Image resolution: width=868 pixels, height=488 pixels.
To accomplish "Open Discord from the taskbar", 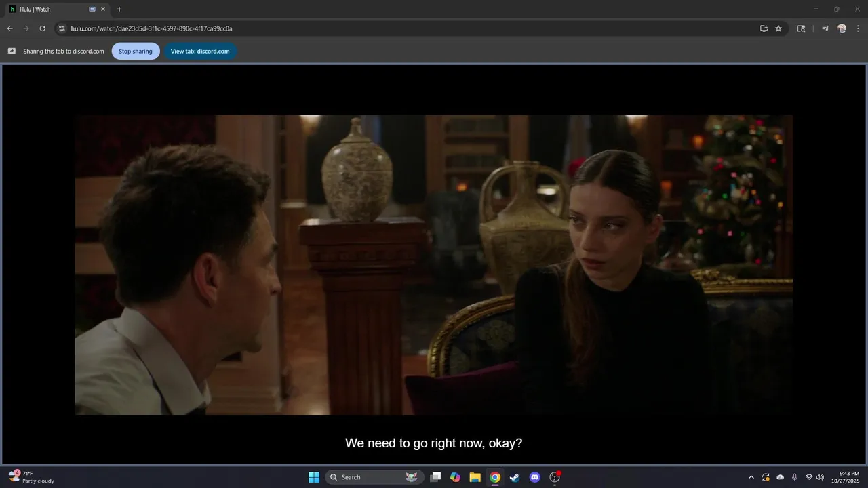I will 534,477.
